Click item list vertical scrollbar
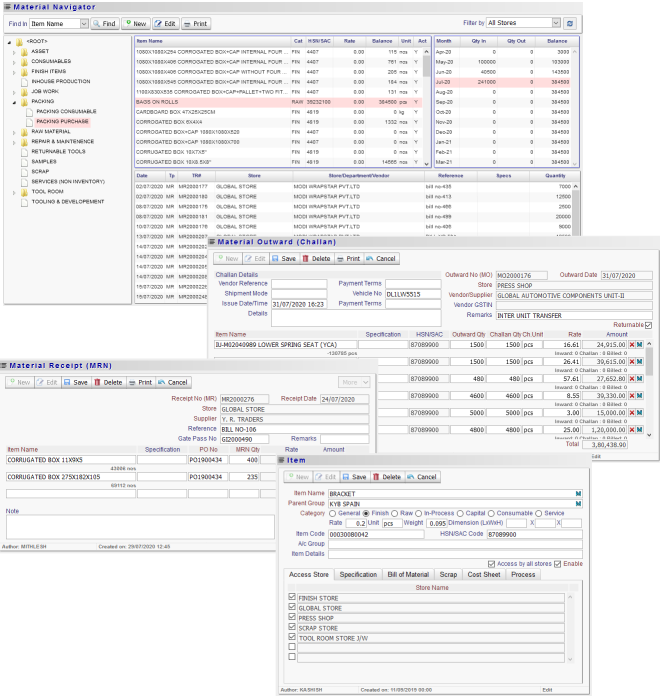Viewport: 660px width, 698px height. pyautogui.click(x=426, y=107)
